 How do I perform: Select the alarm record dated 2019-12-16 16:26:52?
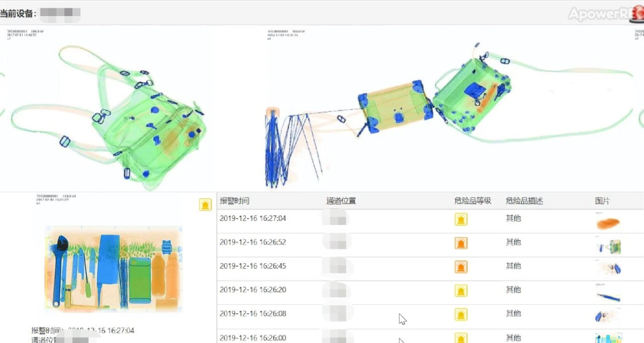[253, 242]
